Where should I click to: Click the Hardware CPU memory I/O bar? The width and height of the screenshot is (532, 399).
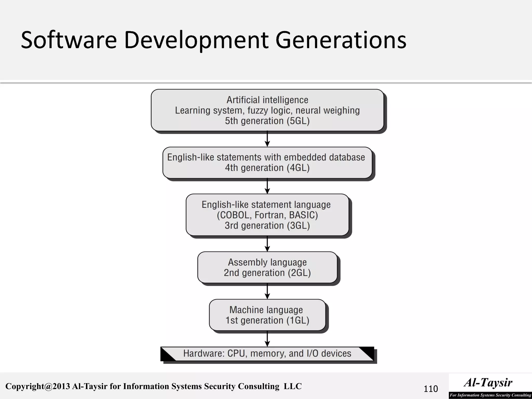(267, 354)
